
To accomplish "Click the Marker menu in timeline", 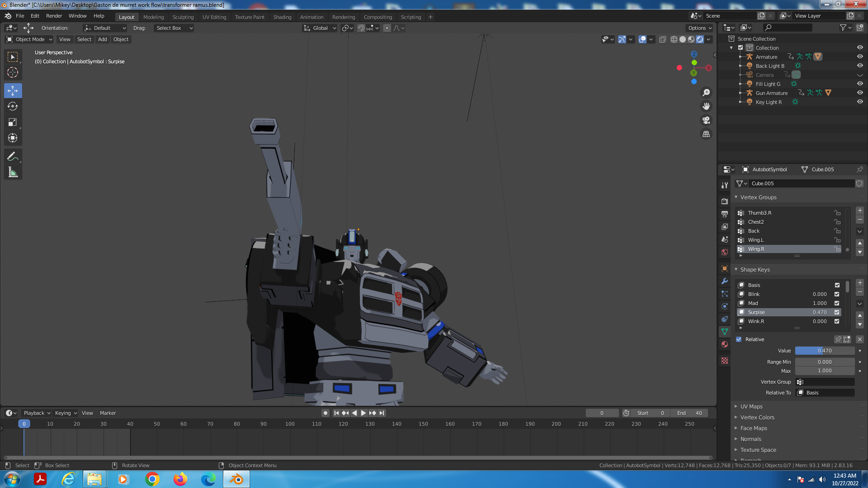I will point(108,413).
